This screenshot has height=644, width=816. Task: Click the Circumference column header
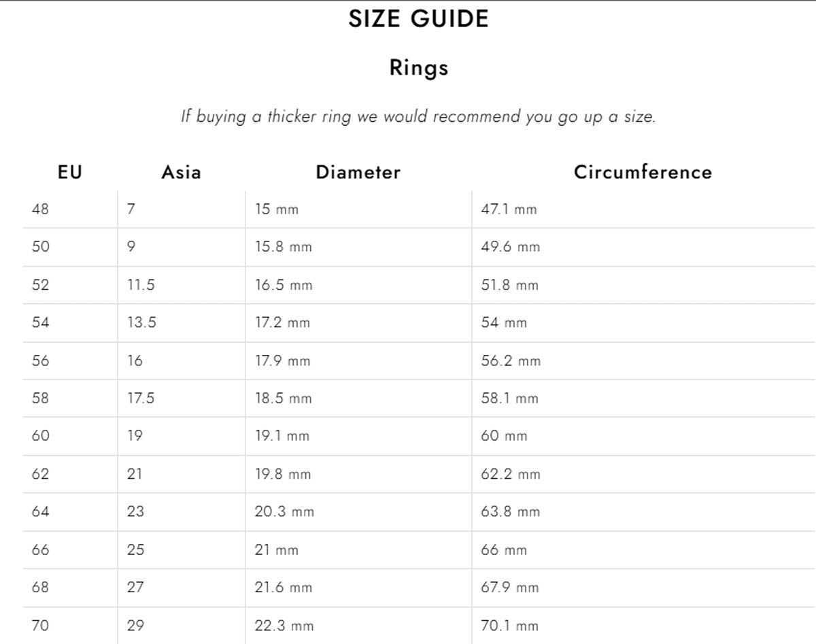[643, 172]
